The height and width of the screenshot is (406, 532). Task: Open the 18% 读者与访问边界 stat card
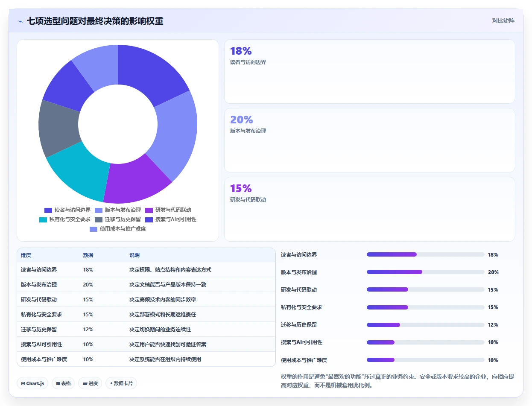370,72
